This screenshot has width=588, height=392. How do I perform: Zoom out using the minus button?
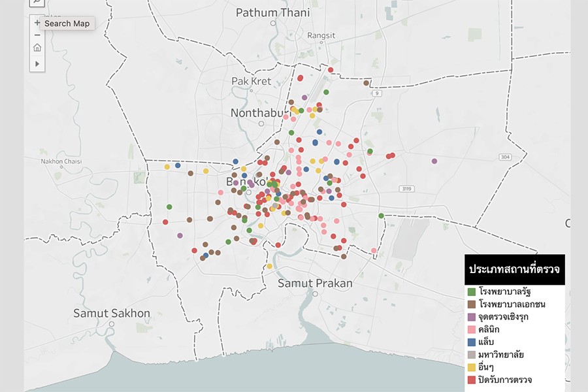pos(37,35)
